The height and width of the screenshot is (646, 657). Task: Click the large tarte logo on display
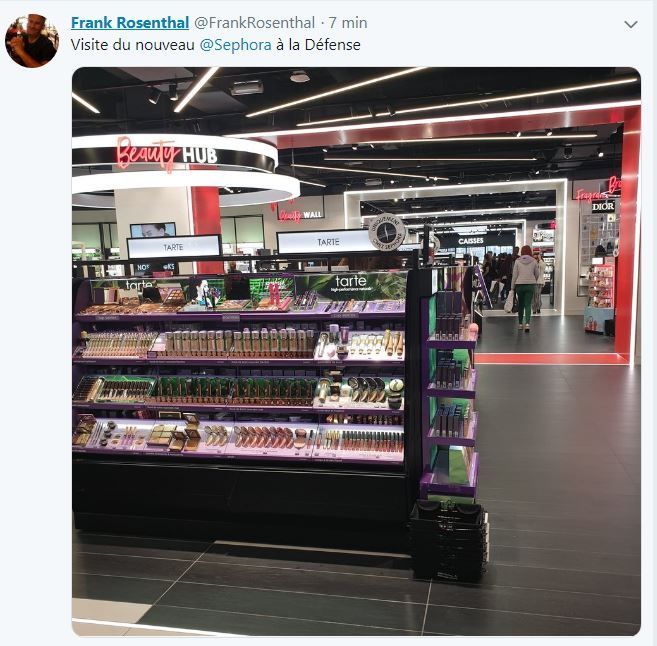coord(351,281)
